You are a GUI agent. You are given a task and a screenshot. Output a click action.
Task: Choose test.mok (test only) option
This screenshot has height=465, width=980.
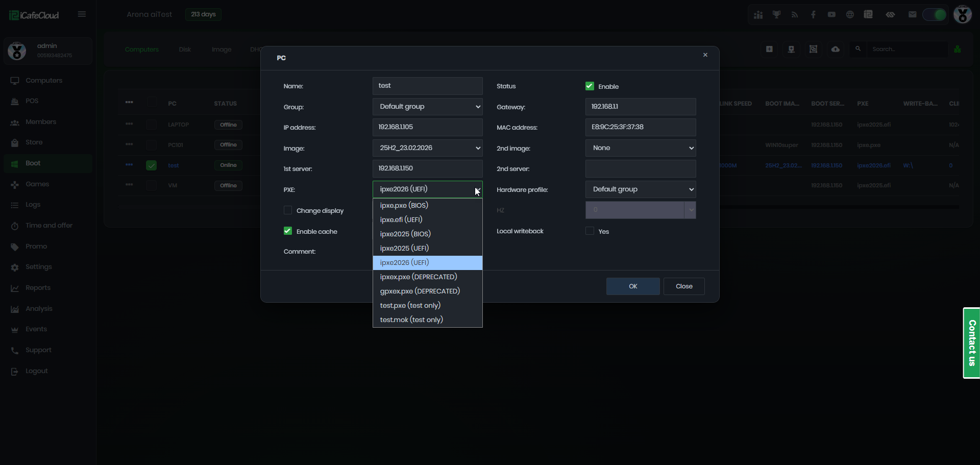(x=411, y=320)
